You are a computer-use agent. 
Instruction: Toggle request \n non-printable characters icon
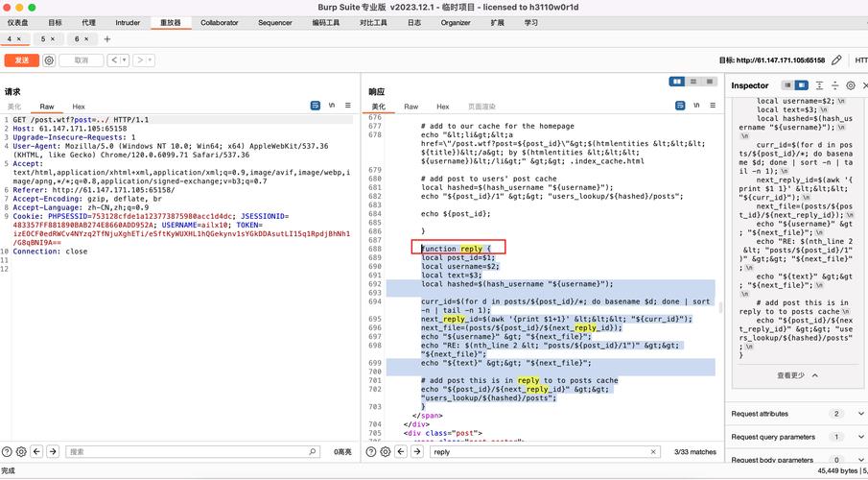[x=332, y=106]
